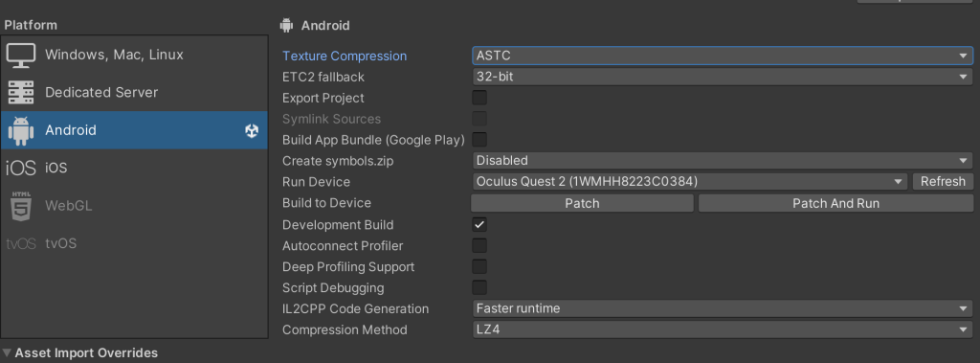Click the Android robot icon in platform list
980x363 pixels.
(21, 130)
